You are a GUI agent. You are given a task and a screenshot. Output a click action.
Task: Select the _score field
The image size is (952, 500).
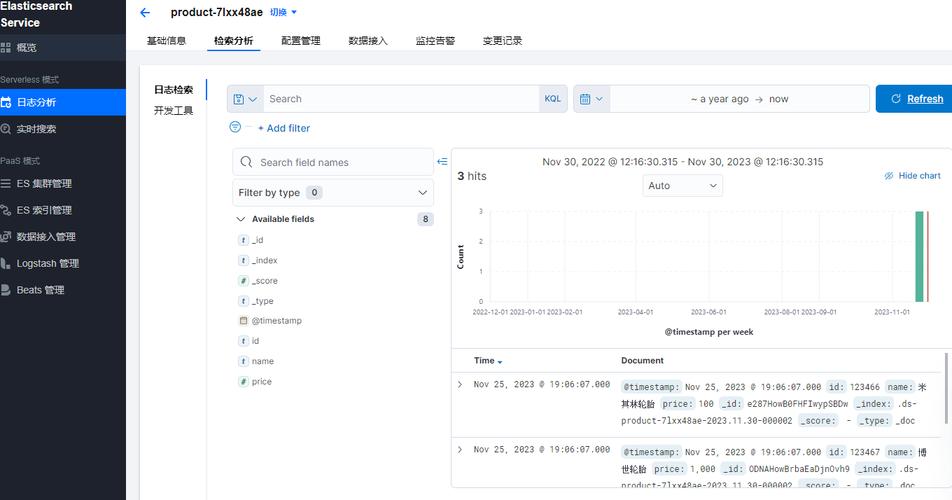tap(264, 281)
